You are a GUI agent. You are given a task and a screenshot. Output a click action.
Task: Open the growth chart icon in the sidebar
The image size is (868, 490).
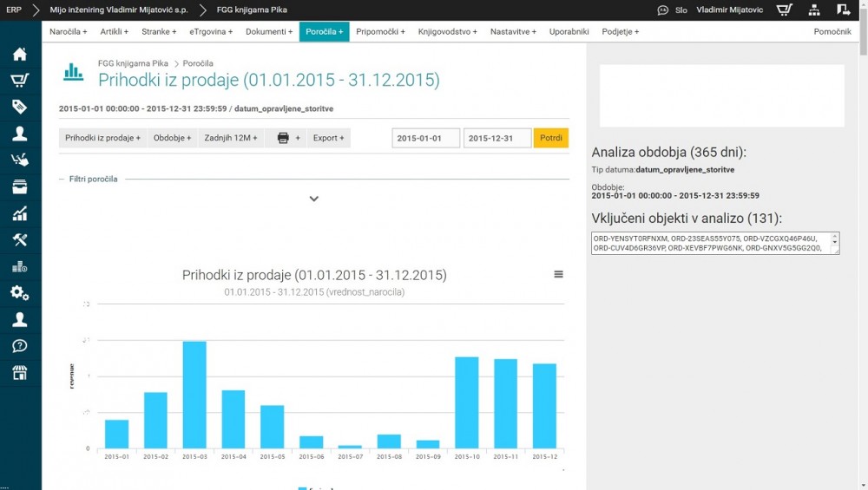[19, 213]
